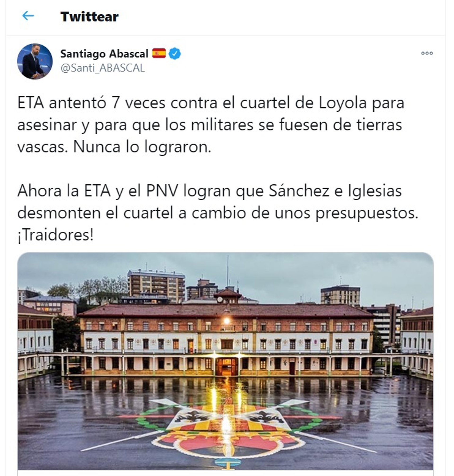454x476 pixels.
Task: Open the three-dot more options menu
Action: 427,53
